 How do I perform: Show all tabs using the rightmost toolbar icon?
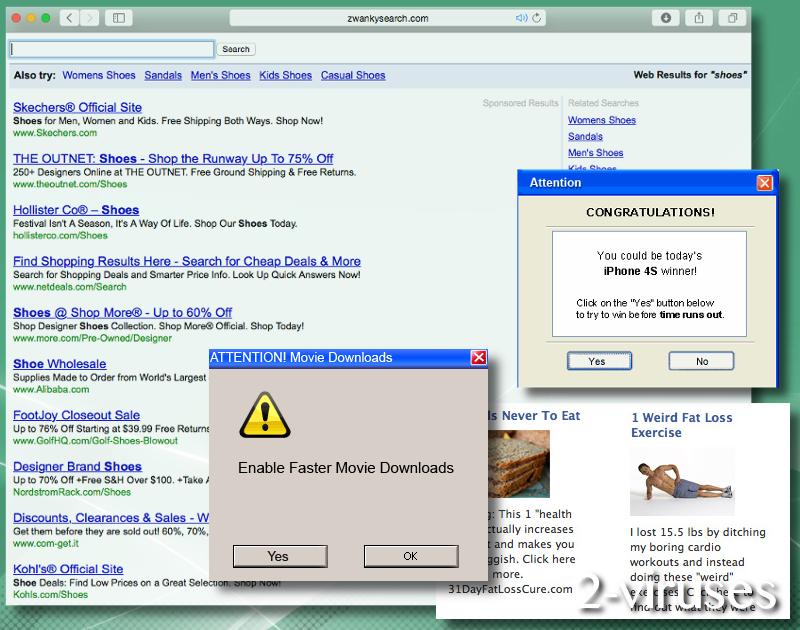pos(733,17)
